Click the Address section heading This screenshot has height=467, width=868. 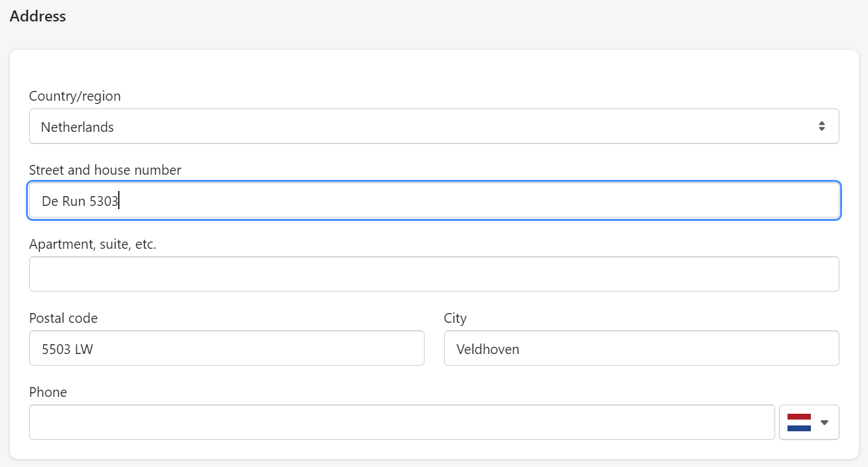(37, 16)
